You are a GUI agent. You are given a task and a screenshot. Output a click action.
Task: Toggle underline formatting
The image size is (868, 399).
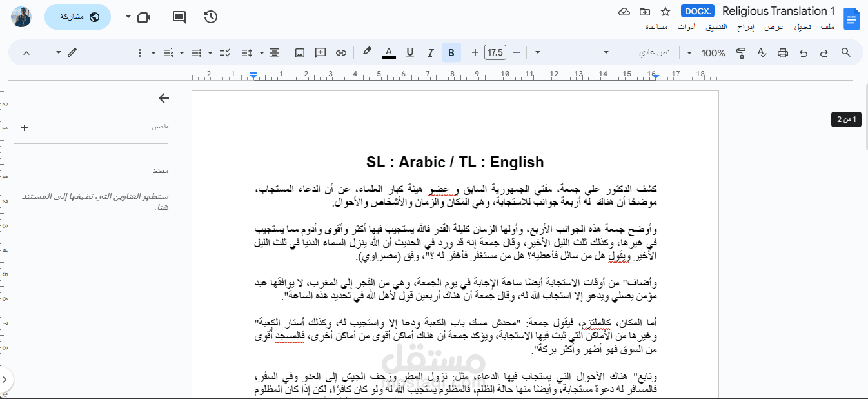click(409, 52)
